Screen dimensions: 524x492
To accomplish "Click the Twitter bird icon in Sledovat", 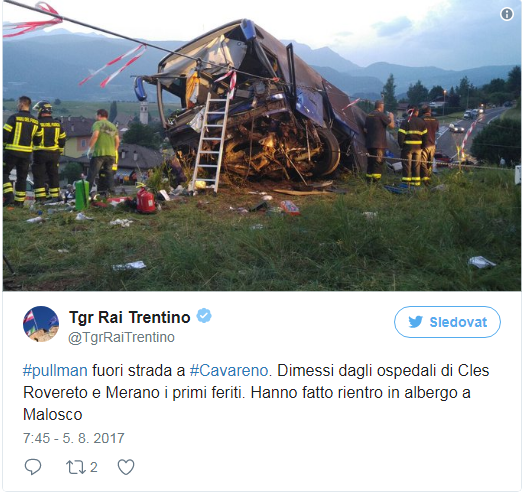I will [415, 322].
